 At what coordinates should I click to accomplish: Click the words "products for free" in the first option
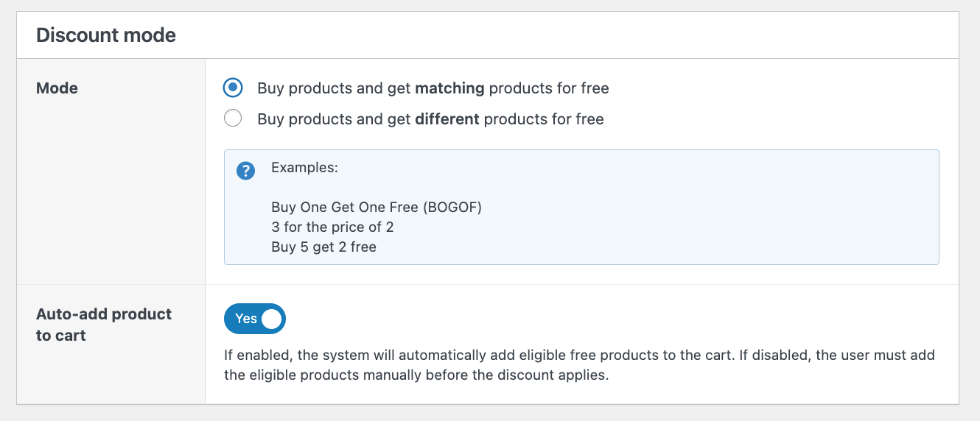(549, 88)
